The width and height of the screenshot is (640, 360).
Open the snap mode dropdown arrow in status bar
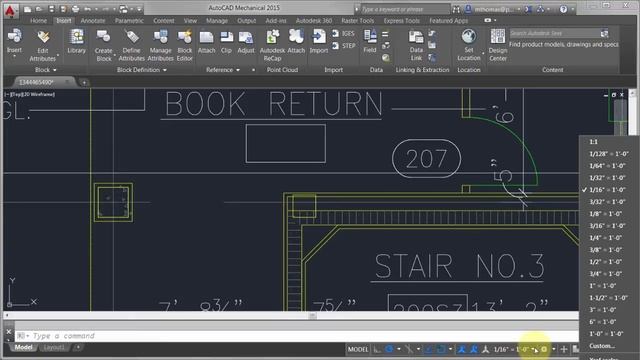[399, 349]
